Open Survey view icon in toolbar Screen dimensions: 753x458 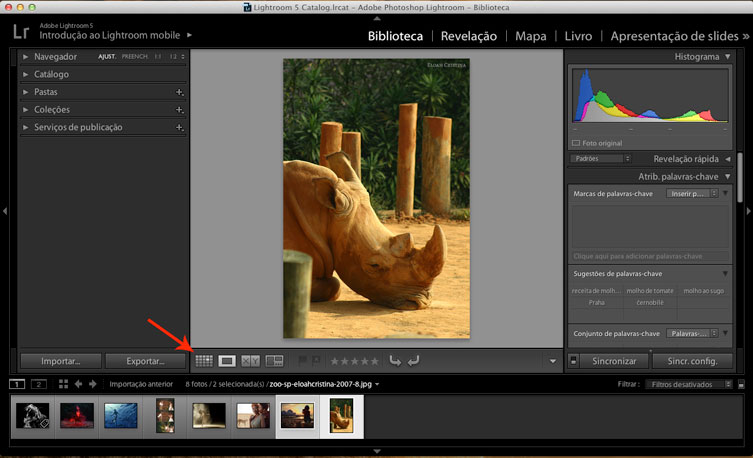[274, 360]
